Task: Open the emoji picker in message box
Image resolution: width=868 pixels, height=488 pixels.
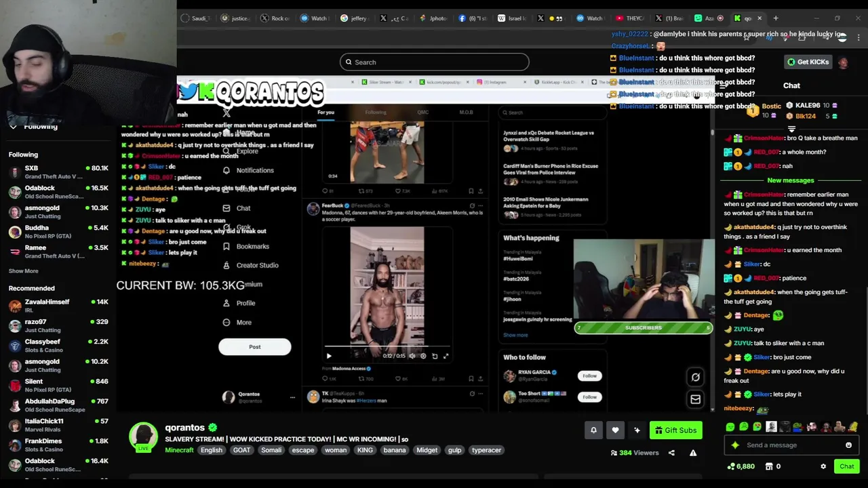Action: [848, 445]
